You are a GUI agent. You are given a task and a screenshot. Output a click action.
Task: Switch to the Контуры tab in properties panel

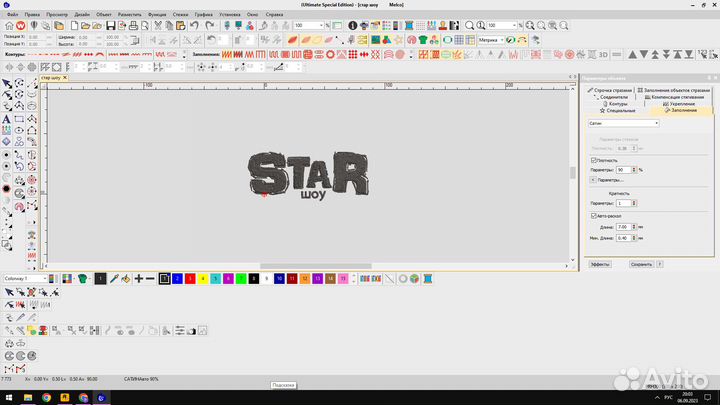[x=618, y=103]
